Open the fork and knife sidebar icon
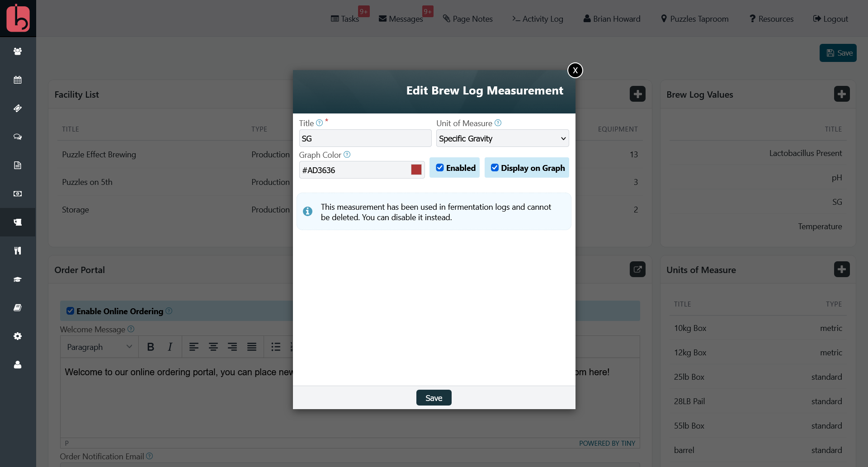 (18, 251)
